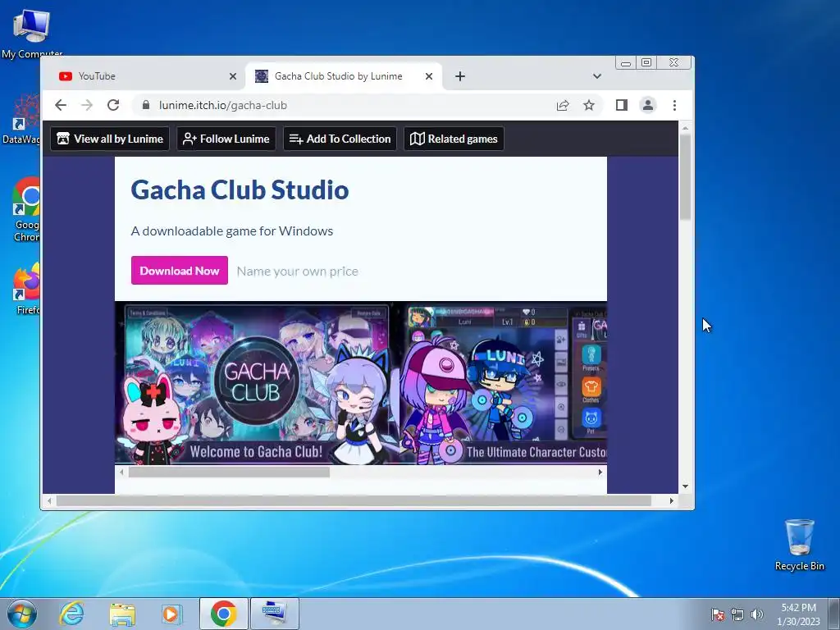Click Follow Lunime button
The image size is (840, 630).
226,139
